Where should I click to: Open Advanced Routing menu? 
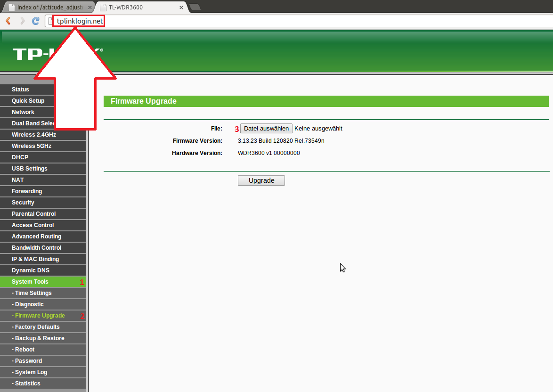click(43, 237)
